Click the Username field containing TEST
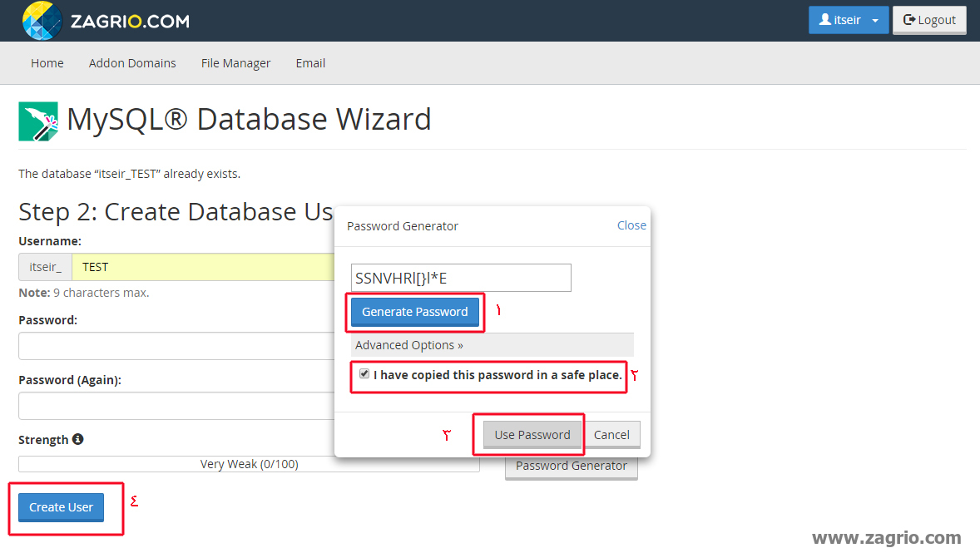This screenshot has height=553, width=980. [203, 267]
